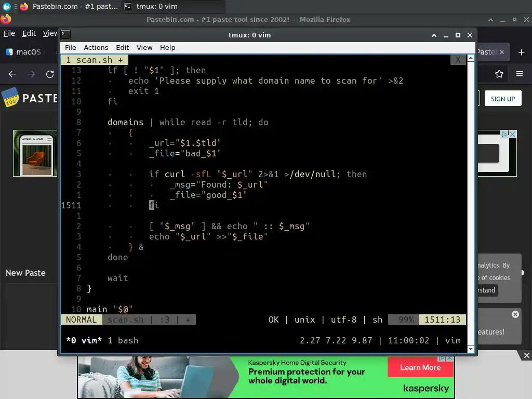The image size is (532, 399).
Task: Click the 'exit 1' line in vim
Action: tap(143, 91)
